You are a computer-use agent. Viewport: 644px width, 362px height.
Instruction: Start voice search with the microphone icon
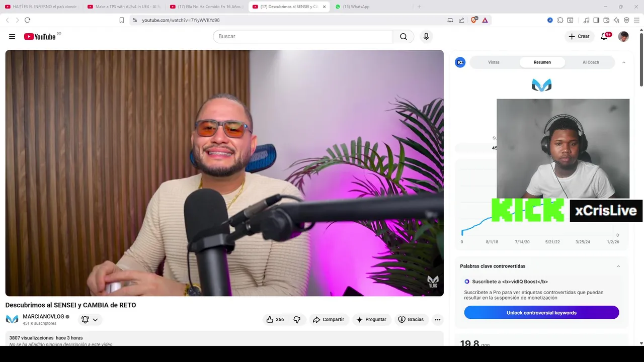pos(426,37)
